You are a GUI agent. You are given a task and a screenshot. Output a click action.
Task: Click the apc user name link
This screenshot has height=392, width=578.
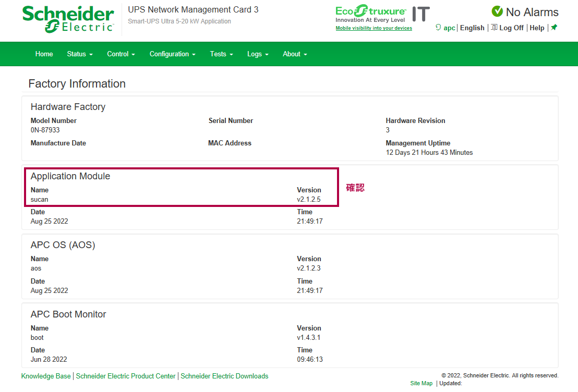point(449,28)
